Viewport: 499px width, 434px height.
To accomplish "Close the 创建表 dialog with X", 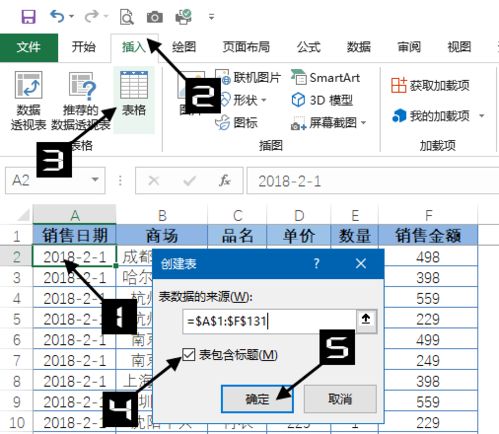I will coord(360,264).
